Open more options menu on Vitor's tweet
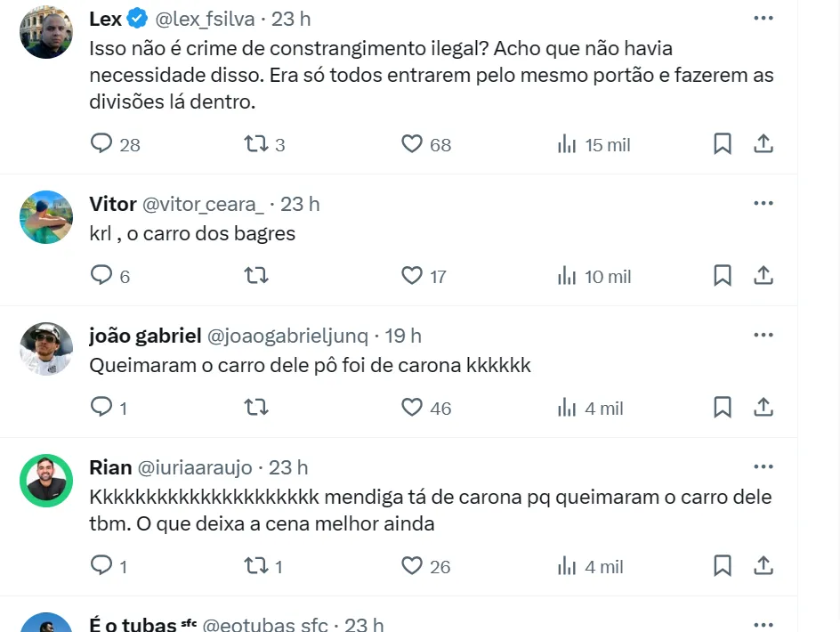The image size is (840, 632). tap(763, 203)
